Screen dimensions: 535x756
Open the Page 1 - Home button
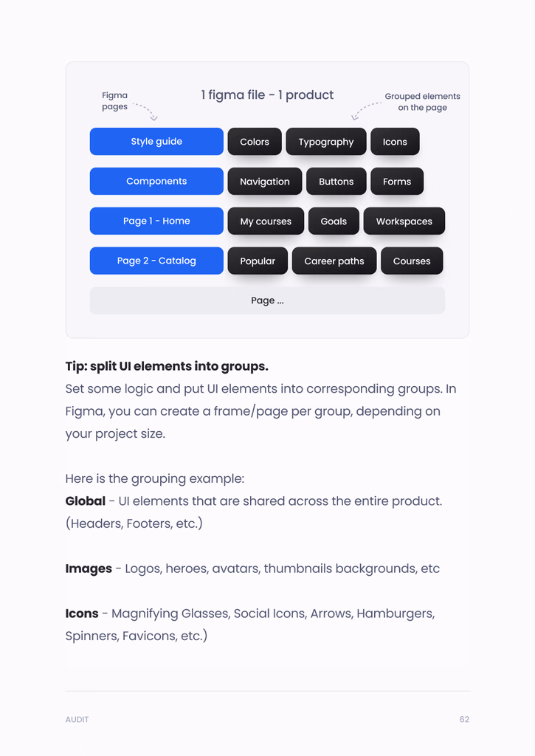(x=156, y=221)
